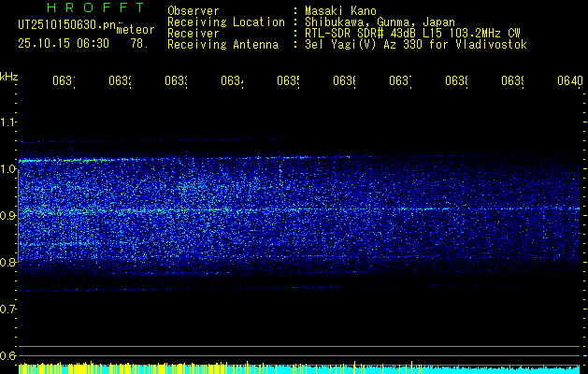588x374 pixels.
Task: Click the 0633 time axis marker
Action: click(177, 80)
